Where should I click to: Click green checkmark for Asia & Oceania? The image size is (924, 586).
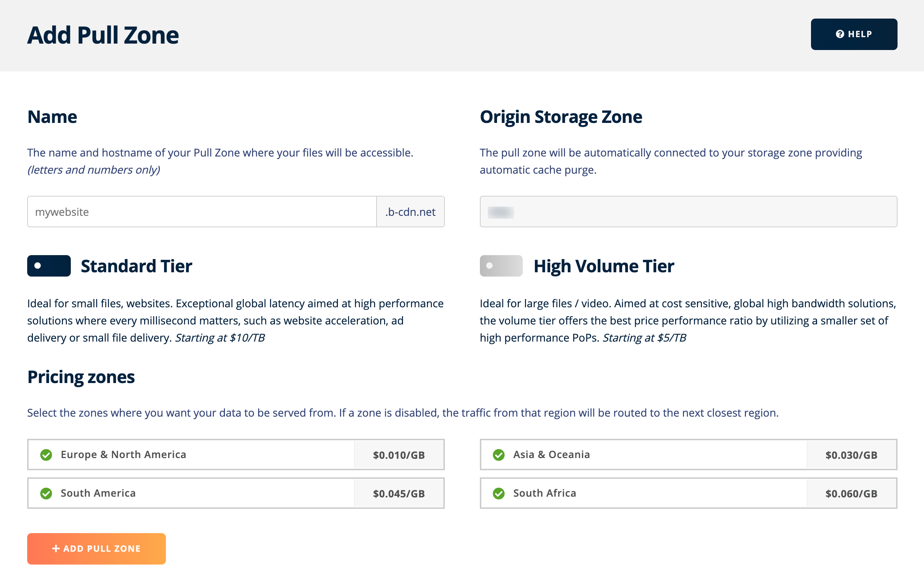click(498, 455)
